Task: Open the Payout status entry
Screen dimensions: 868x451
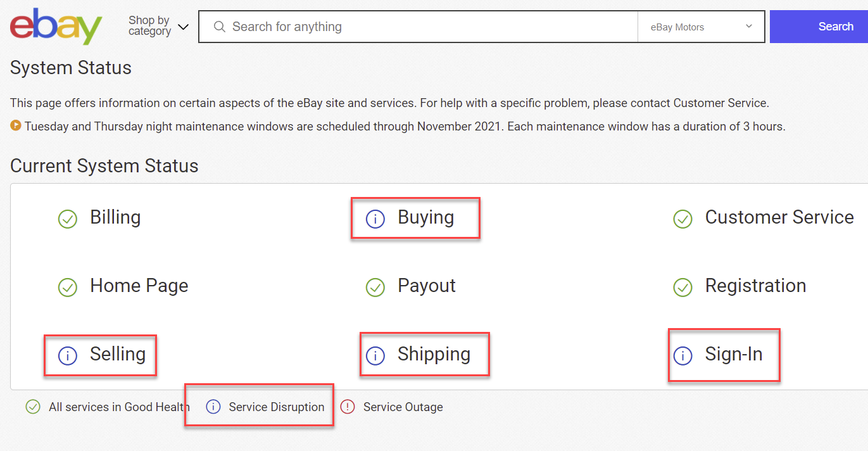Action: [427, 286]
